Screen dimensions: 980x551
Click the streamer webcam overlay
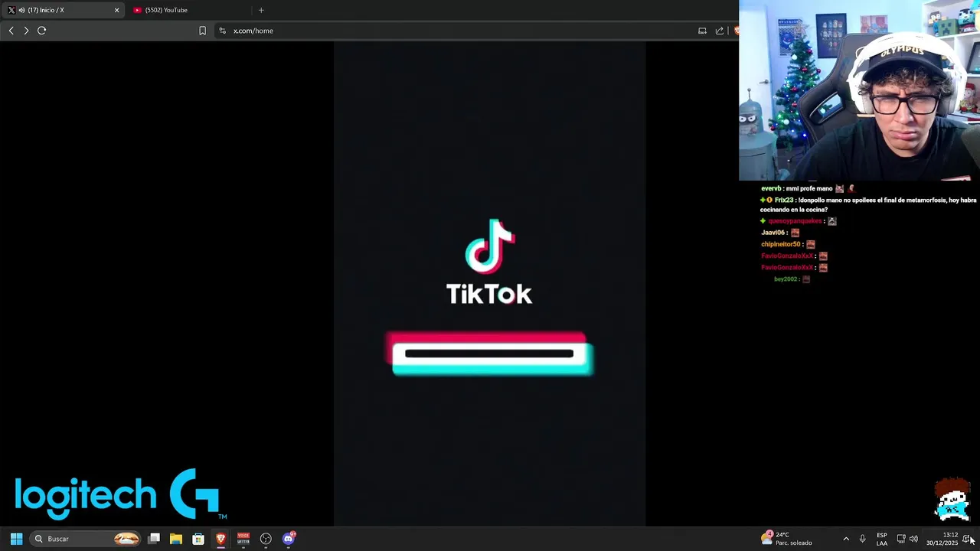click(859, 90)
